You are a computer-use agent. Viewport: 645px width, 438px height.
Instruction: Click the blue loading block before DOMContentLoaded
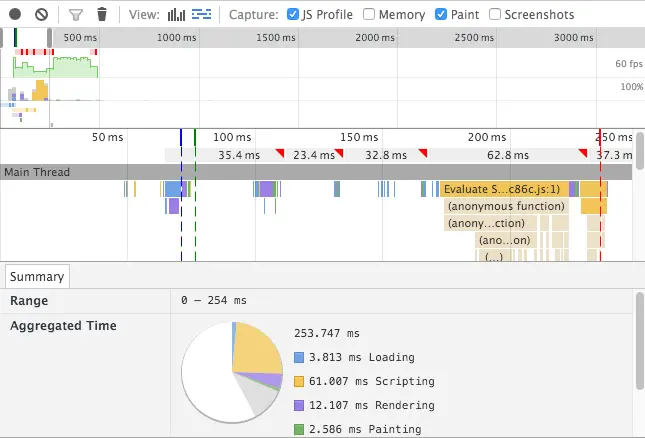click(173, 189)
